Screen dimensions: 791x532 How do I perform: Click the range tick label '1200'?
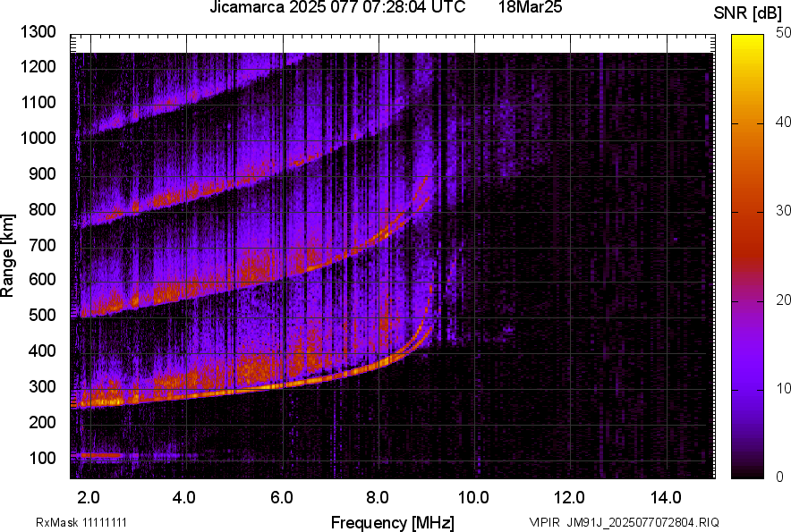(38, 66)
